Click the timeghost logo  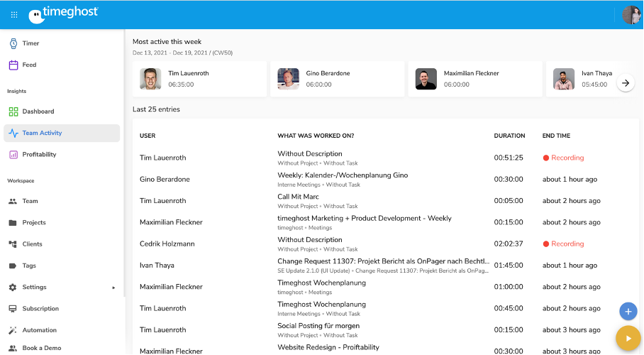[x=64, y=14]
